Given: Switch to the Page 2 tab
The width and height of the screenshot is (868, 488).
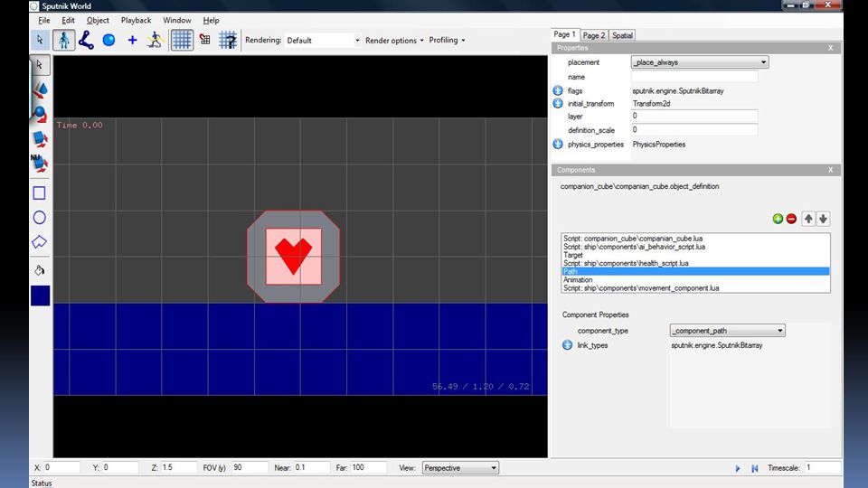Looking at the screenshot, I should click(593, 35).
